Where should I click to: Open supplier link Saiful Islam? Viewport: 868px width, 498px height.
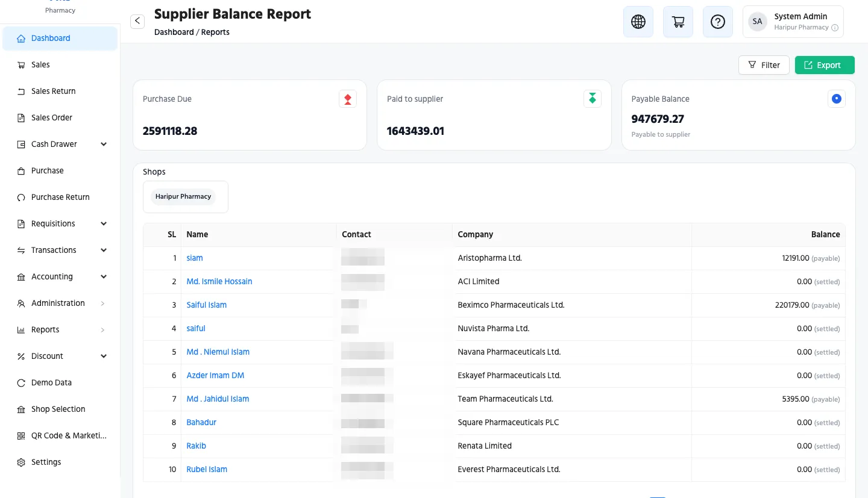207,305
